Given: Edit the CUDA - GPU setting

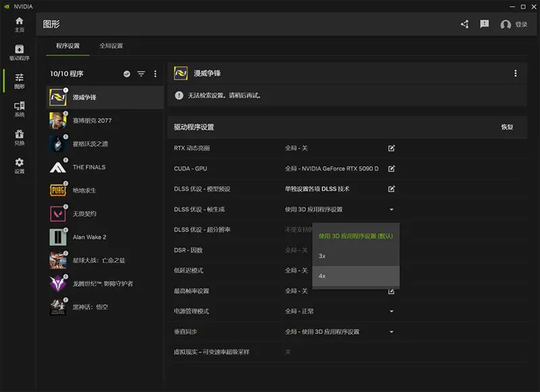Looking at the screenshot, I should (x=391, y=169).
